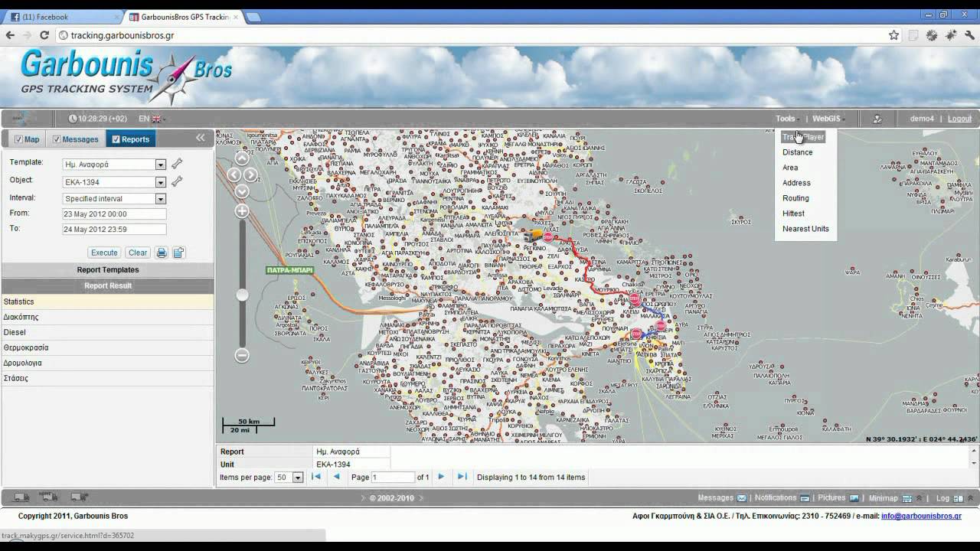Select the Diesel report result
980x551 pixels.
(107, 332)
